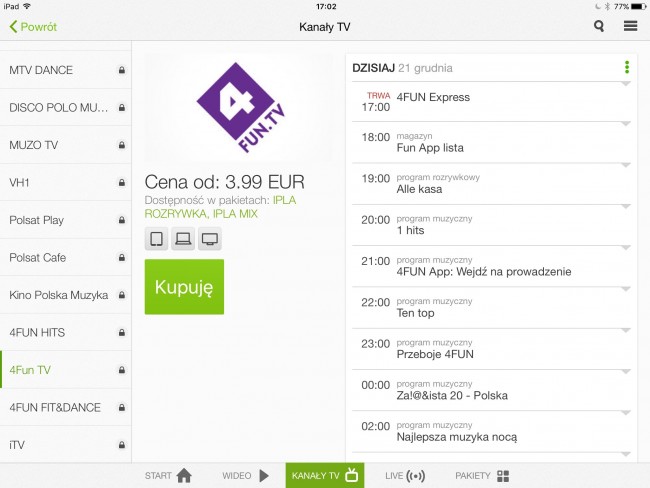Click lock icon beside Kino Polska Muzyka
This screenshot has height=488, width=650.
[x=121, y=295]
